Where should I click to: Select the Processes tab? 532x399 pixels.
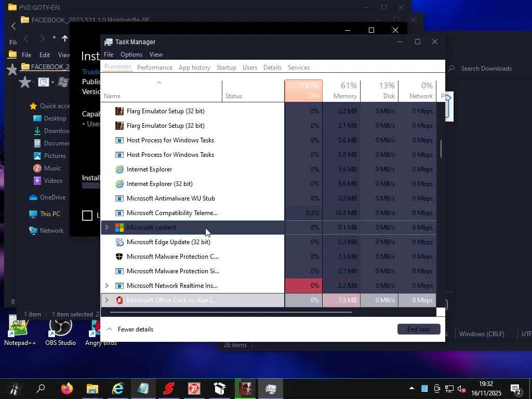117,67
